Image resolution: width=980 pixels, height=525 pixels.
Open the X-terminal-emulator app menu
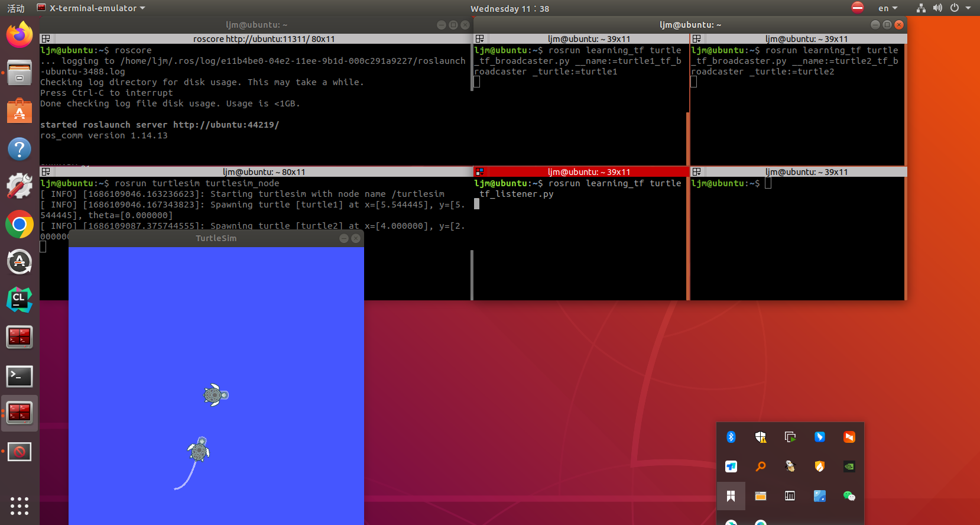coord(91,8)
